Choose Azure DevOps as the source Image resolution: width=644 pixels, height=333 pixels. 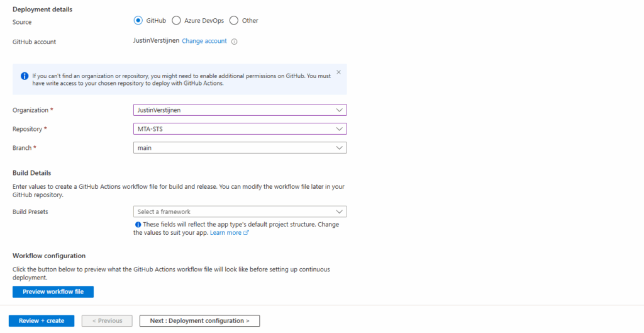176,20
